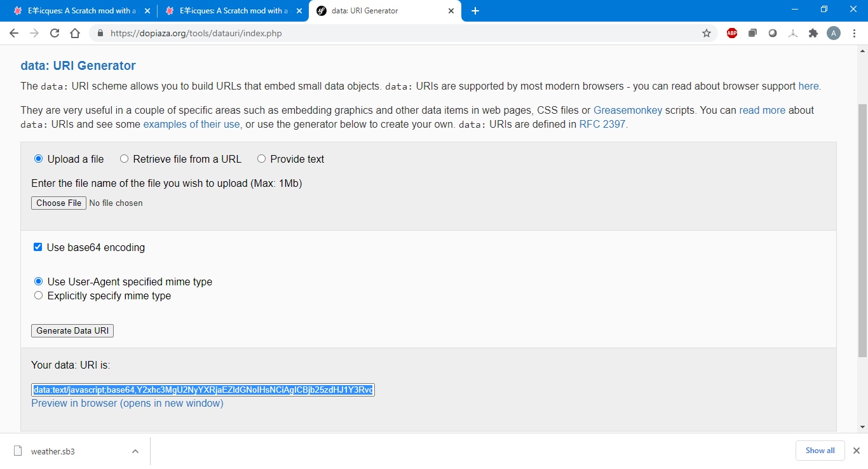Open the Extensions puzzle-piece menu

click(x=813, y=34)
